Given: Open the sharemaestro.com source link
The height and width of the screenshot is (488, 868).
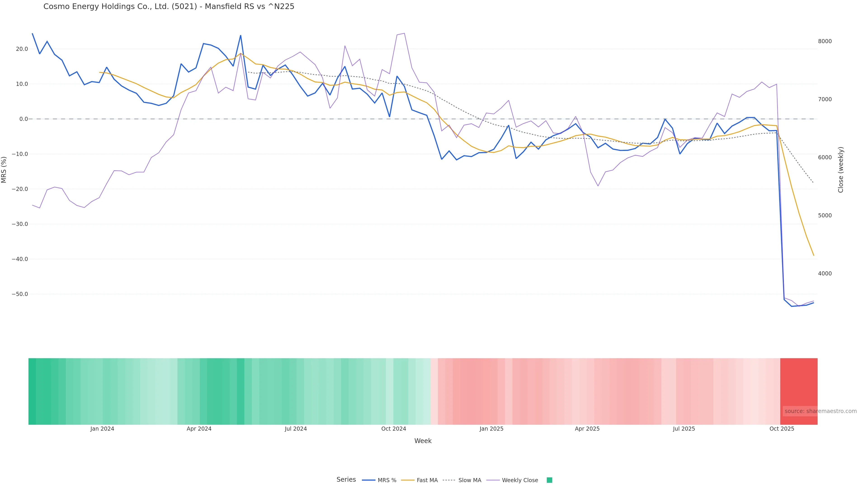Looking at the screenshot, I should (x=820, y=411).
